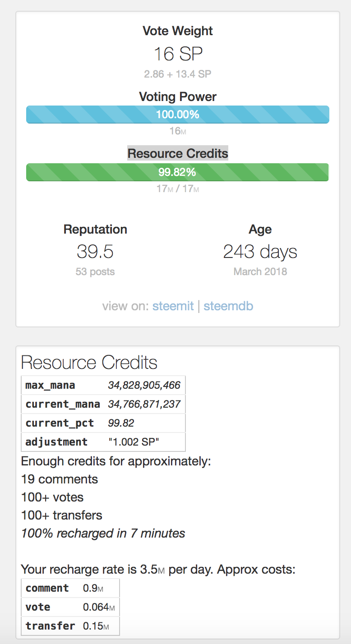The height and width of the screenshot is (644, 351).
Task: Click the March 2018 creation date
Action: [x=260, y=271]
